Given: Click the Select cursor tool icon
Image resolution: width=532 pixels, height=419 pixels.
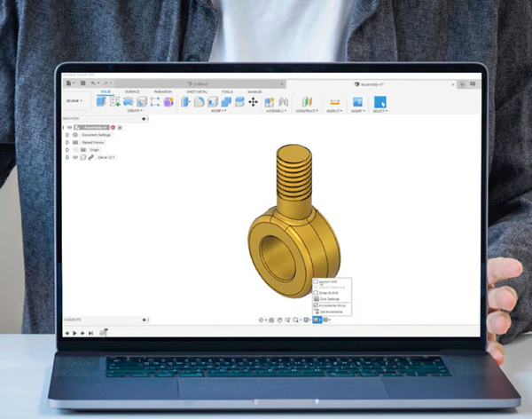Looking at the screenshot, I should pos(380,102).
